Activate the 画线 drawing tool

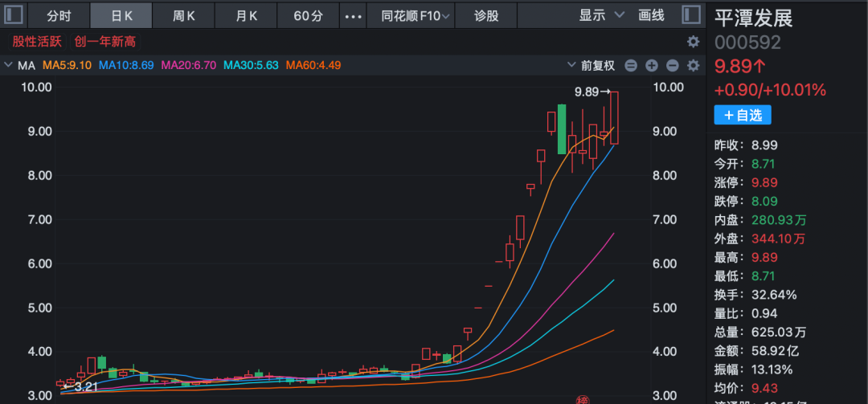pos(651,15)
